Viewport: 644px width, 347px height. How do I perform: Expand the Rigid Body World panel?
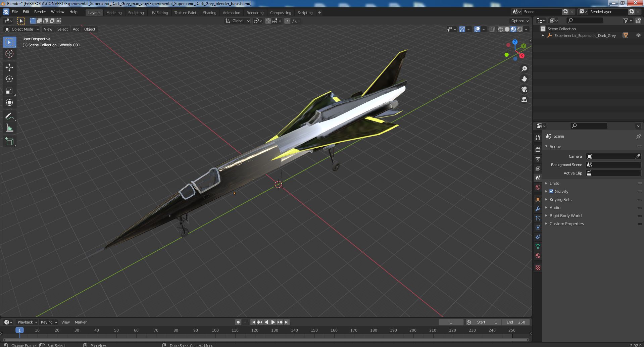565,215
